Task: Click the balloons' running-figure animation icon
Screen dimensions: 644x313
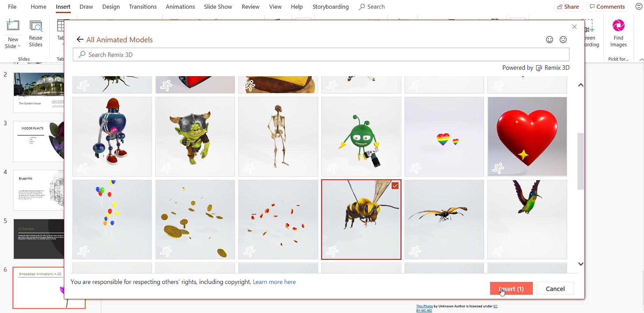Action: [x=83, y=252]
